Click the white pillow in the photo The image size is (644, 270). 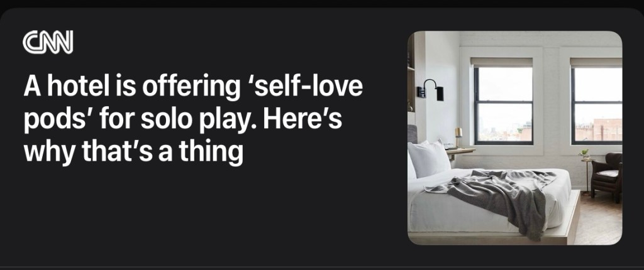pos(429,159)
